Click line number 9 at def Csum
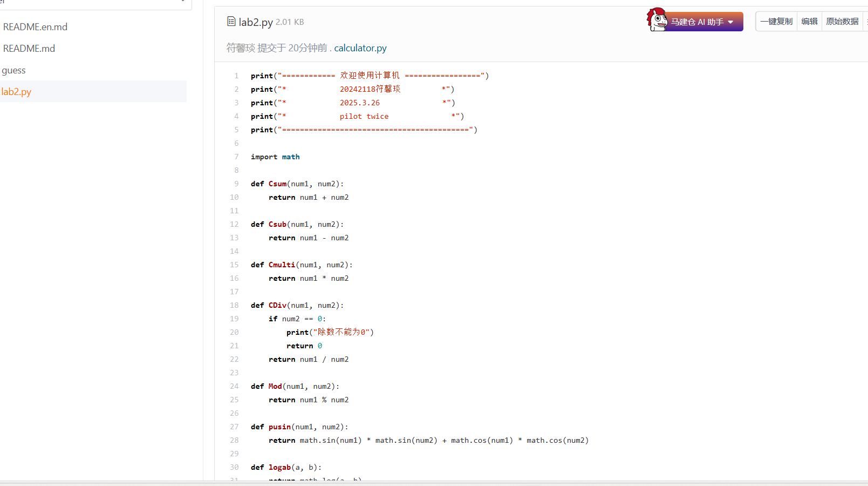 point(236,184)
